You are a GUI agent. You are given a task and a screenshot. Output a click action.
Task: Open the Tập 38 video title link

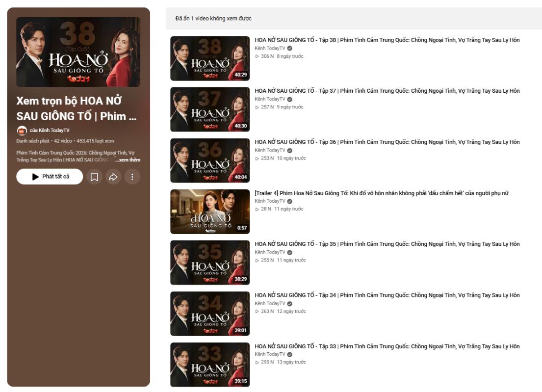(387, 40)
